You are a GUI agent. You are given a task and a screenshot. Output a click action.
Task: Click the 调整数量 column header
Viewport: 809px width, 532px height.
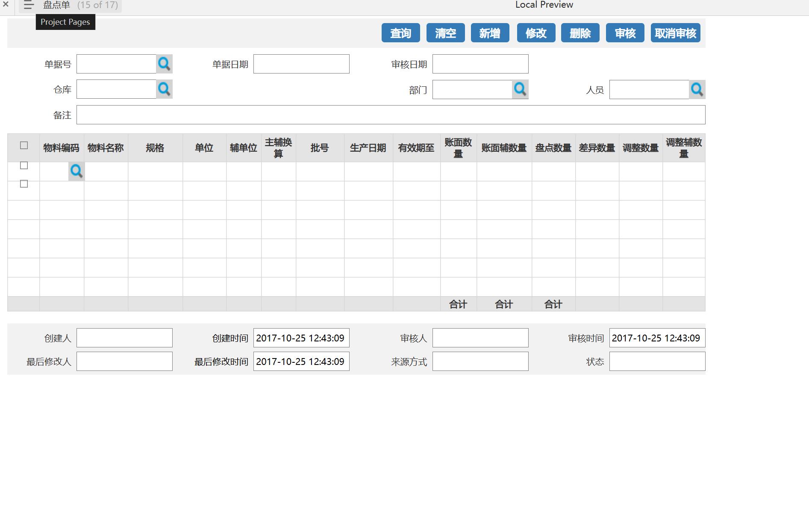[x=641, y=148]
